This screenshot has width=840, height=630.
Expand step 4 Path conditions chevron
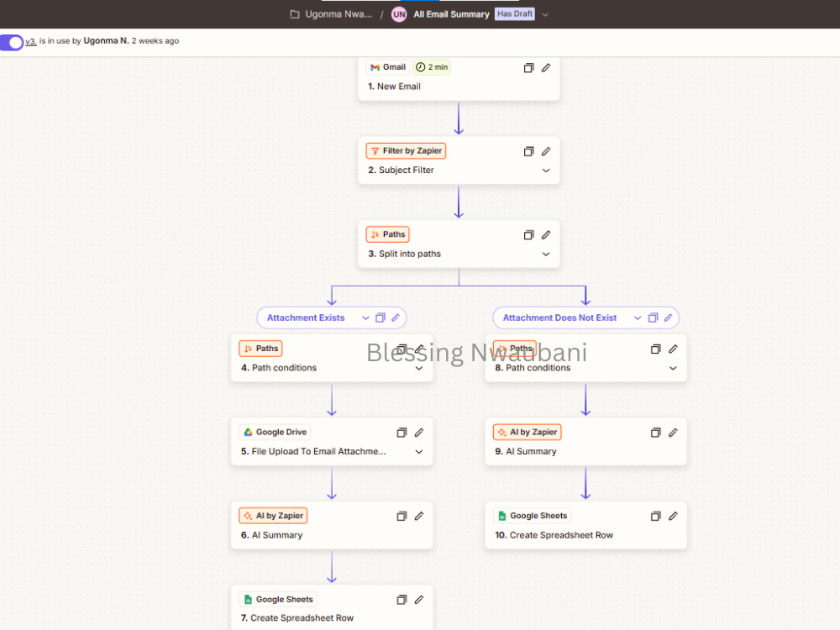pyautogui.click(x=419, y=368)
